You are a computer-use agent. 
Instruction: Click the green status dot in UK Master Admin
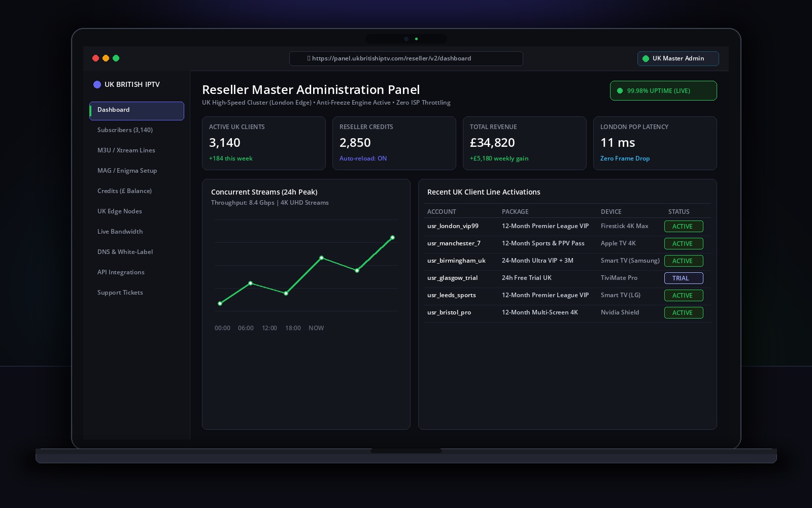(646, 58)
